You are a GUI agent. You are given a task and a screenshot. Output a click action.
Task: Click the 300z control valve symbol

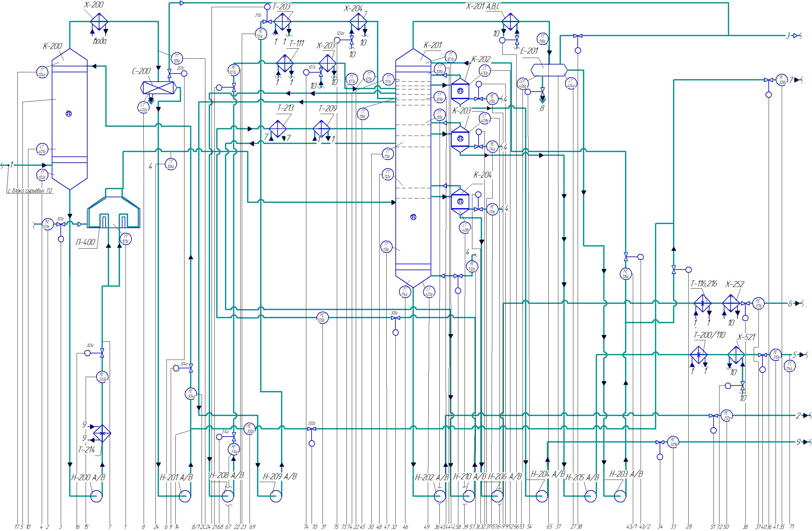click(x=312, y=428)
